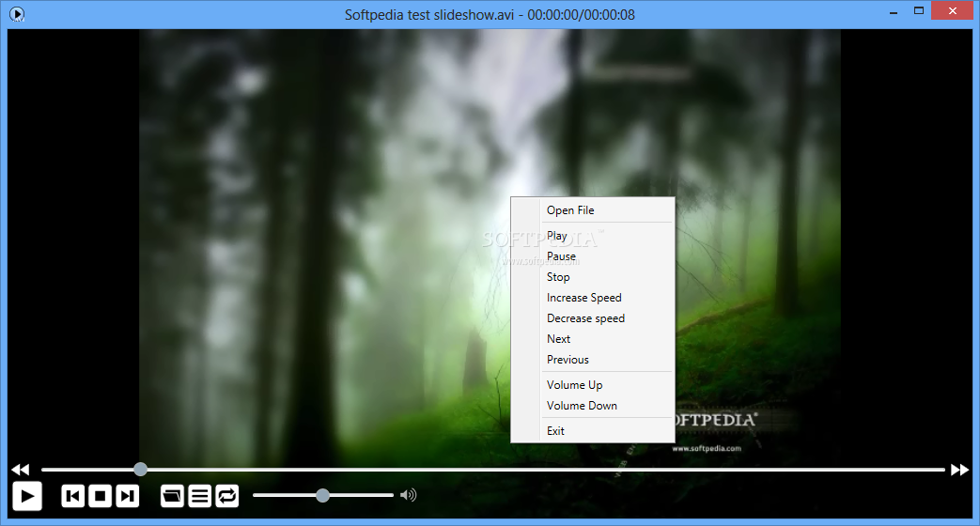Open the playlist list icon

click(x=199, y=496)
